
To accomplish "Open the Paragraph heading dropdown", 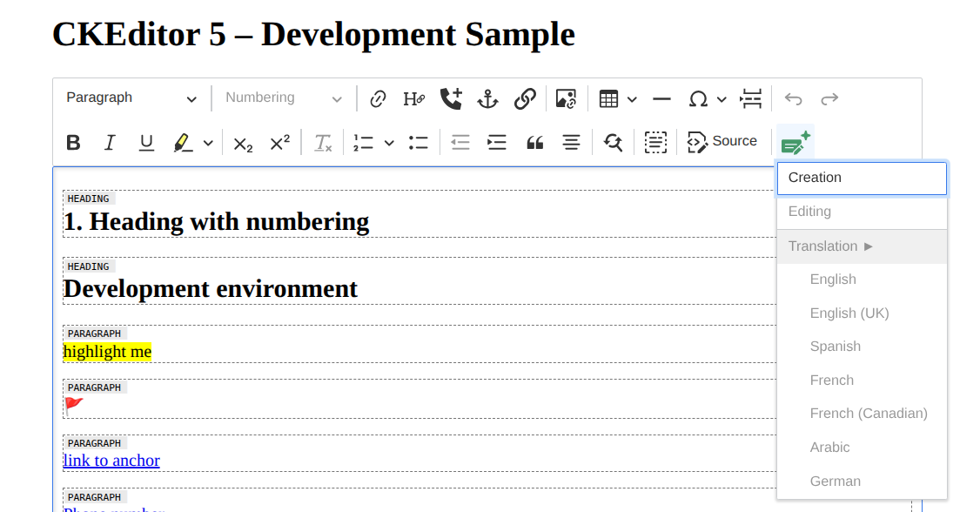I will coord(131,98).
